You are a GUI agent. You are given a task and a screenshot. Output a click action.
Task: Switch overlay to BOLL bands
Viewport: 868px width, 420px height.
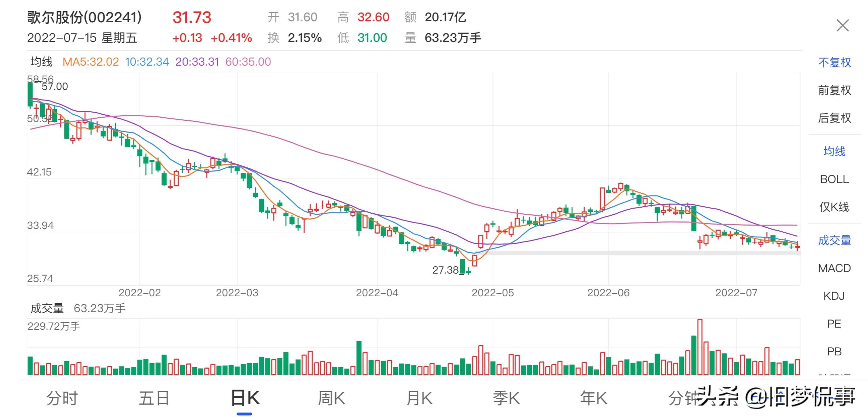click(834, 179)
